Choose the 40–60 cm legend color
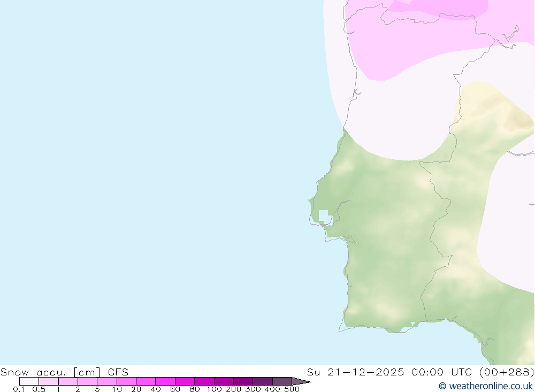Screen dimensions: 535x392 coord(165,381)
